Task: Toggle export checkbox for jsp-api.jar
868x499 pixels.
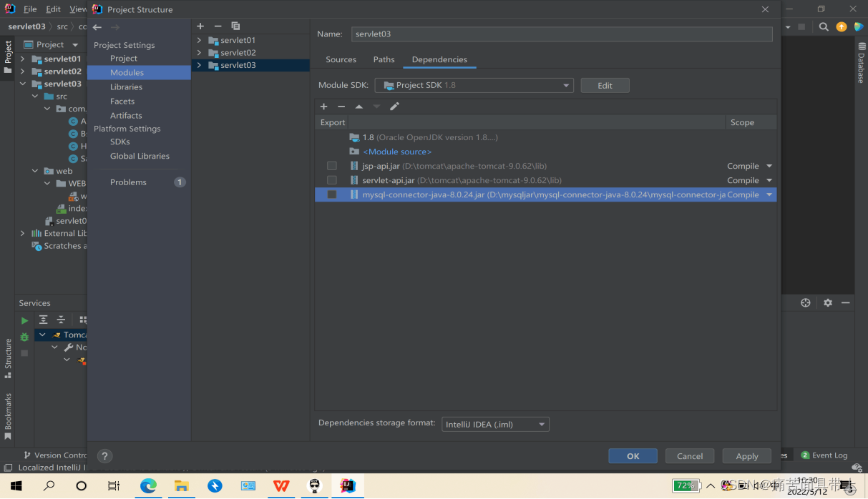Action: tap(332, 166)
